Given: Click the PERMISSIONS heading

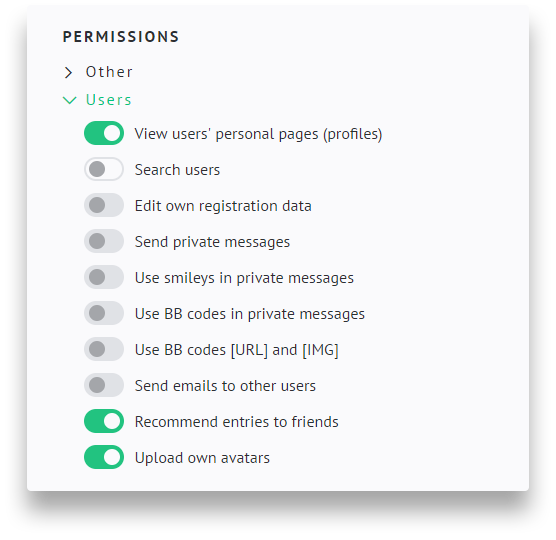Looking at the screenshot, I should pyautogui.click(x=121, y=37).
